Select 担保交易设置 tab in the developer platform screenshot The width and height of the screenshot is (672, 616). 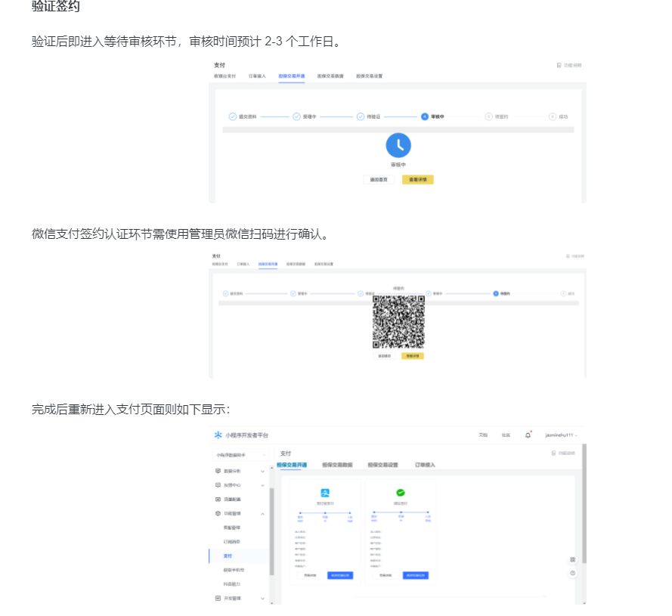382,465
